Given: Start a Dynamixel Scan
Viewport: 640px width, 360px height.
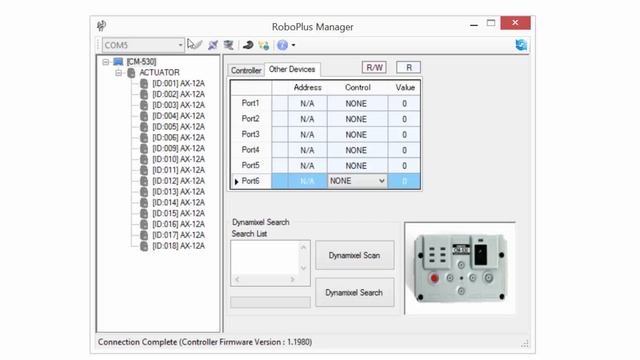Looking at the screenshot, I should pos(354,255).
